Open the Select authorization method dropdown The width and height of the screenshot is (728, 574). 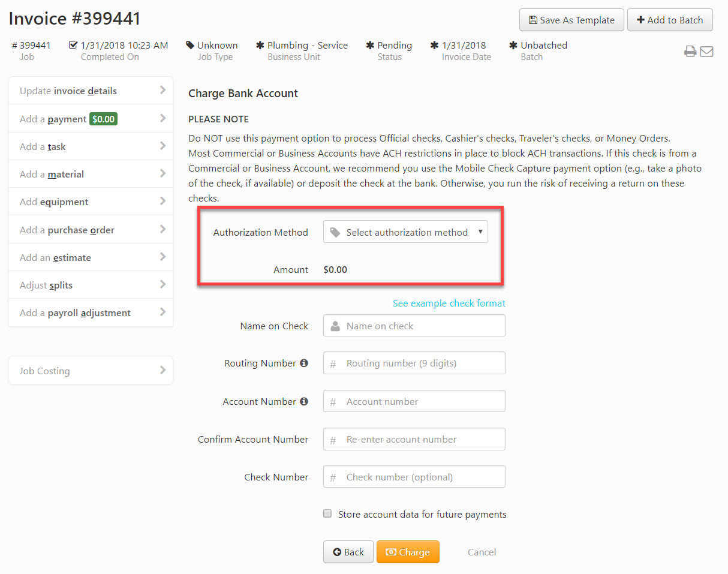pos(405,232)
